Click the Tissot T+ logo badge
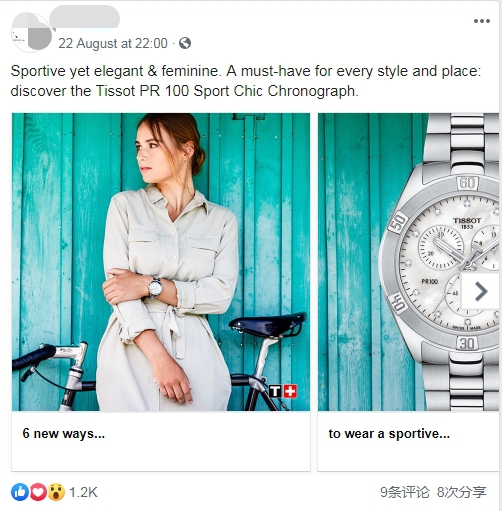Screen dimensions: 502x511 tap(283, 391)
